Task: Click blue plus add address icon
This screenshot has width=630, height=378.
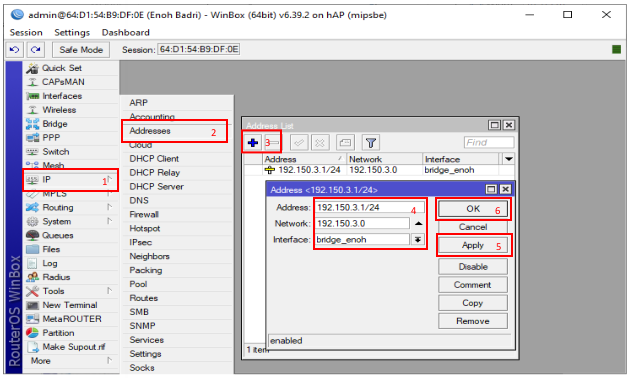Action: point(253,143)
